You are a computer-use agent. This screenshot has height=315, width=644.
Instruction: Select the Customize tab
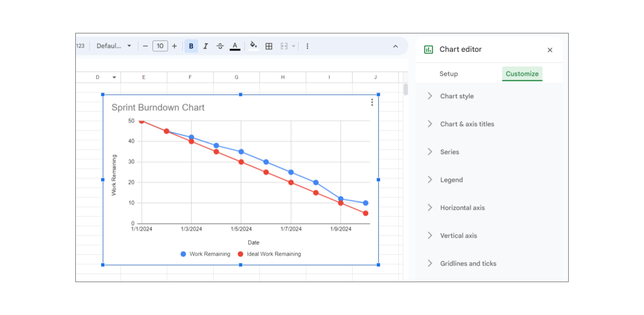[x=522, y=74]
